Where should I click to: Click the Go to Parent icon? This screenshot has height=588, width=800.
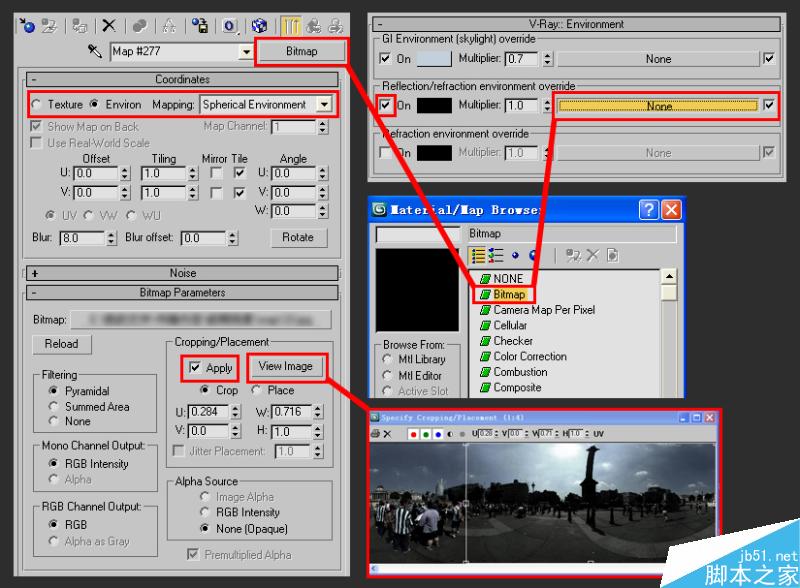pos(314,26)
